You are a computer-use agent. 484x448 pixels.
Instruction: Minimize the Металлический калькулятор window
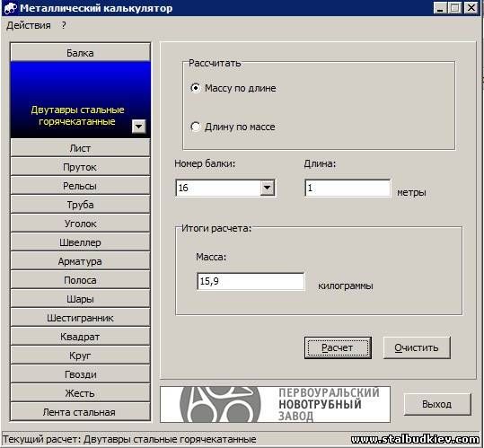pyautogui.click(x=440, y=8)
